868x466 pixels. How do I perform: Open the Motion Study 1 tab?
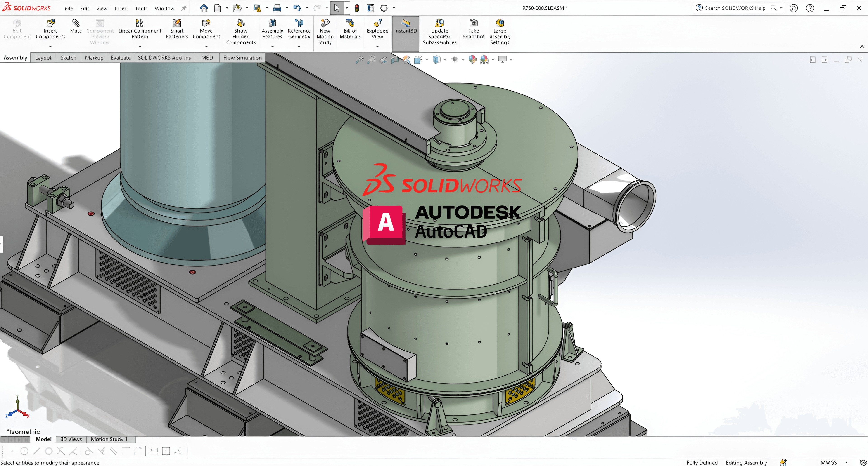tap(109, 439)
